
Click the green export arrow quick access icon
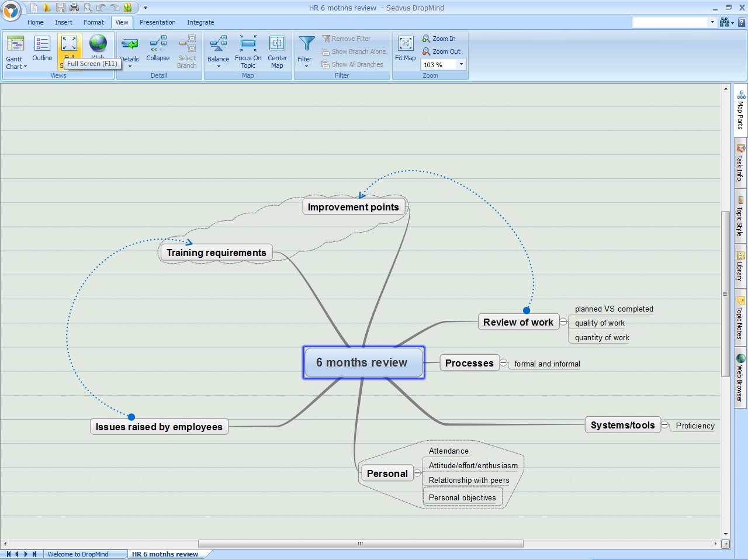pyautogui.click(x=127, y=8)
